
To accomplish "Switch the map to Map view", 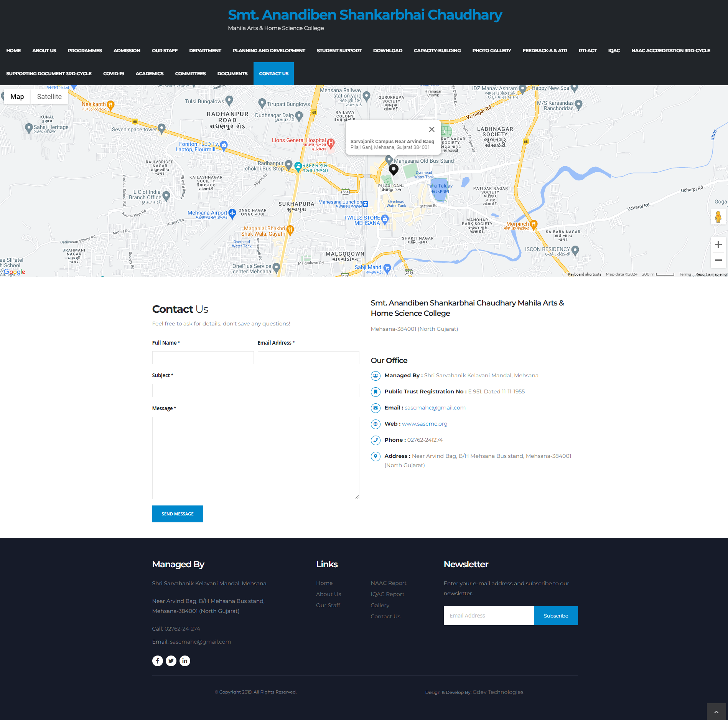I will click(17, 96).
